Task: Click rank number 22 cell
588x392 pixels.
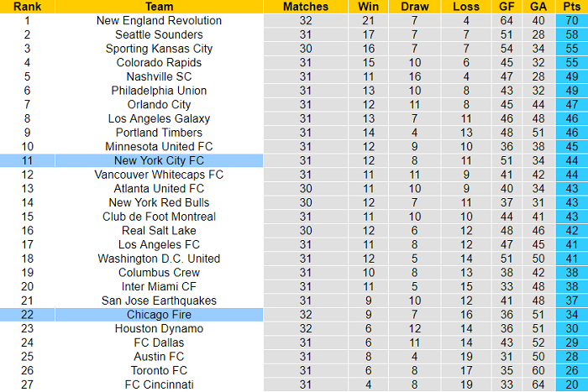Action: click(27, 315)
